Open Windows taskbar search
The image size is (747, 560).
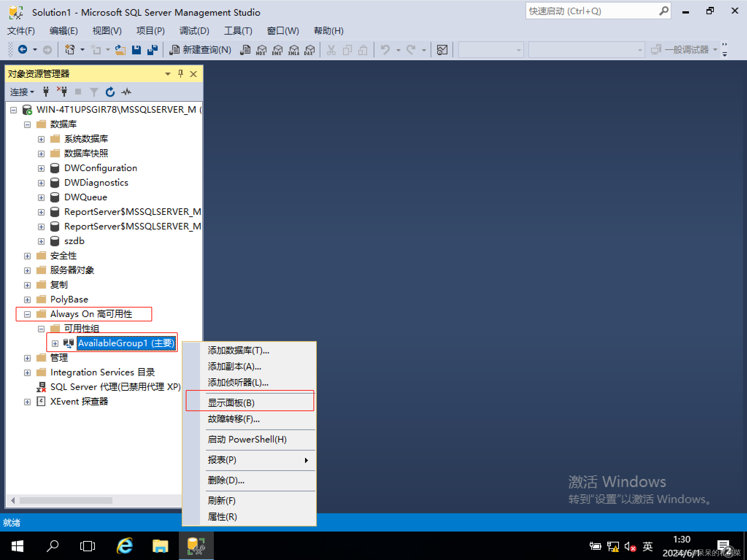pyautogui.click(x=53, y=546)
